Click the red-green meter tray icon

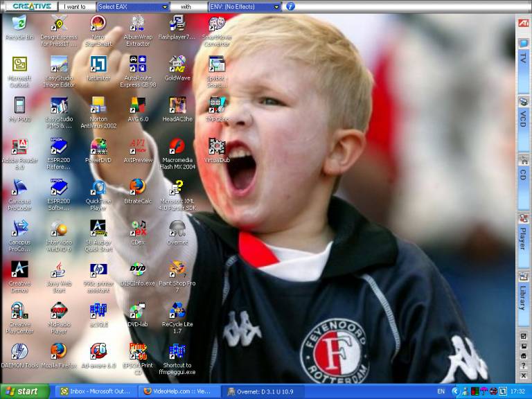tap(475, 391)
